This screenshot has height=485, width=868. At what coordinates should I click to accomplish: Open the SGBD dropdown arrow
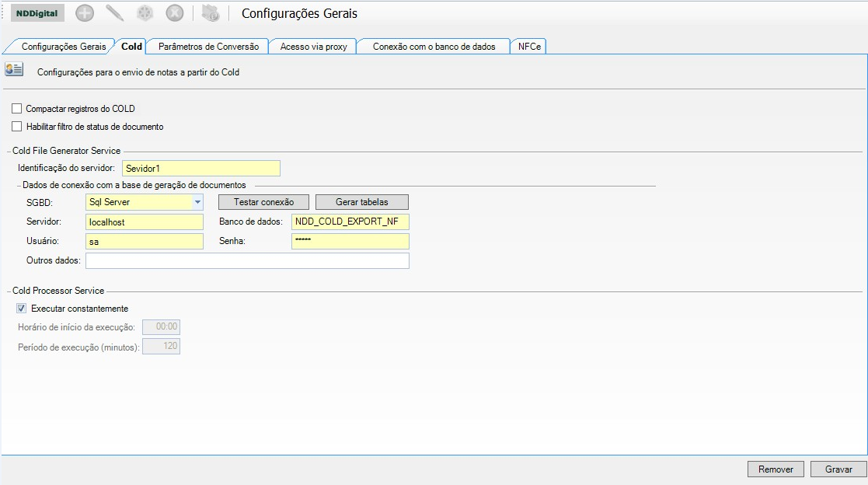point(197,202)
